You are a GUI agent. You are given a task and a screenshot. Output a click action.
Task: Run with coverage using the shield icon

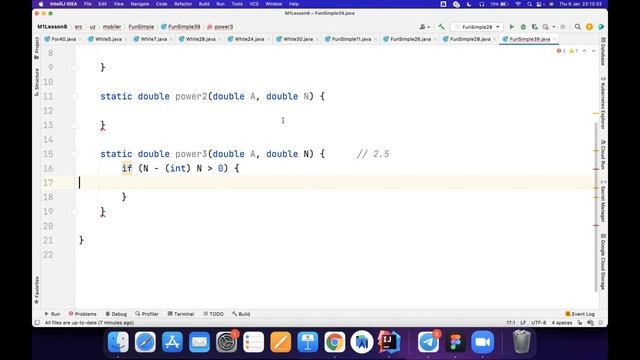point(534,27)
